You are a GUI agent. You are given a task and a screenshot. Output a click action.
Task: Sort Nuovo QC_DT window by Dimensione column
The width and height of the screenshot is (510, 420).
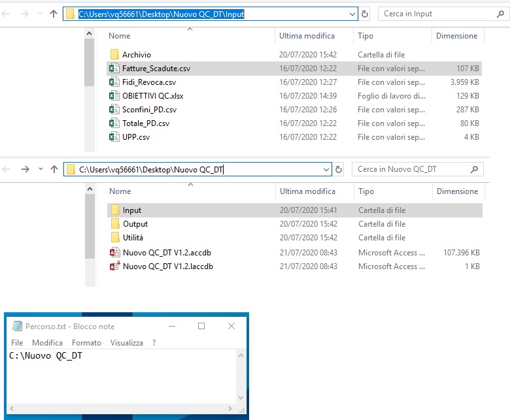click(x=457, y=191)
